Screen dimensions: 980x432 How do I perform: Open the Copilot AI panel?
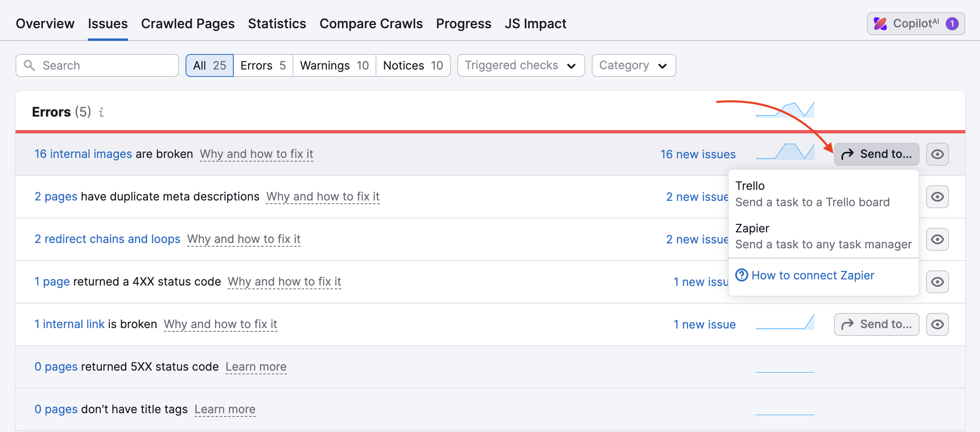(915, 23)
